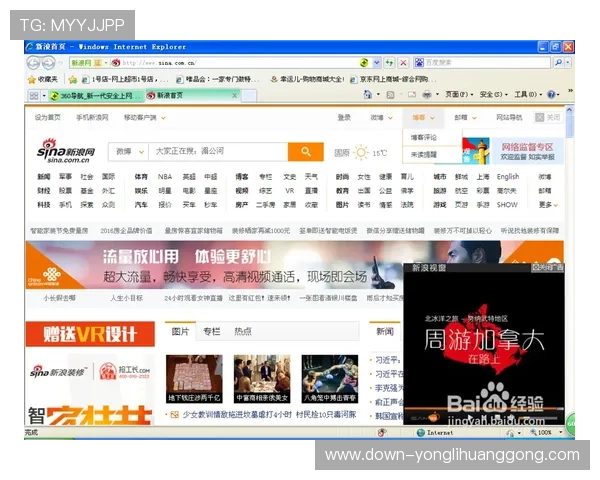
Task: Click the green Refresh arrows button
Action: (390, 62)
